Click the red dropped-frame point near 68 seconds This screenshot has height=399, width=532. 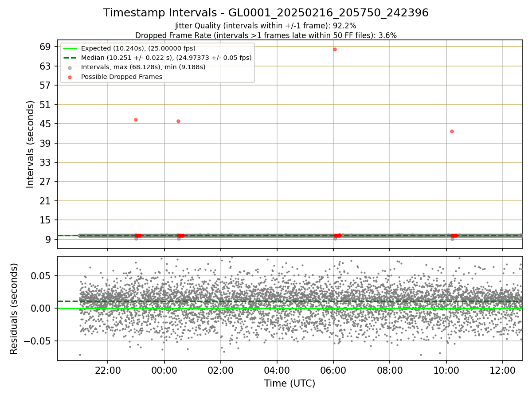click(335, 49)
